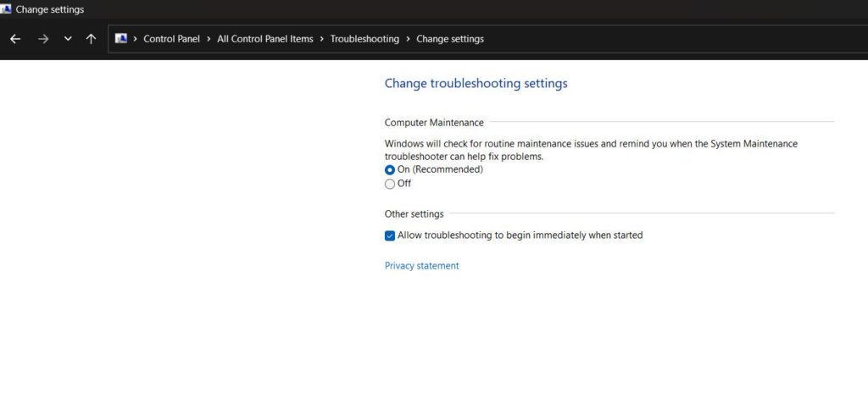Click the Change settings window title text

pyautogui.click(x=50, y=9)
